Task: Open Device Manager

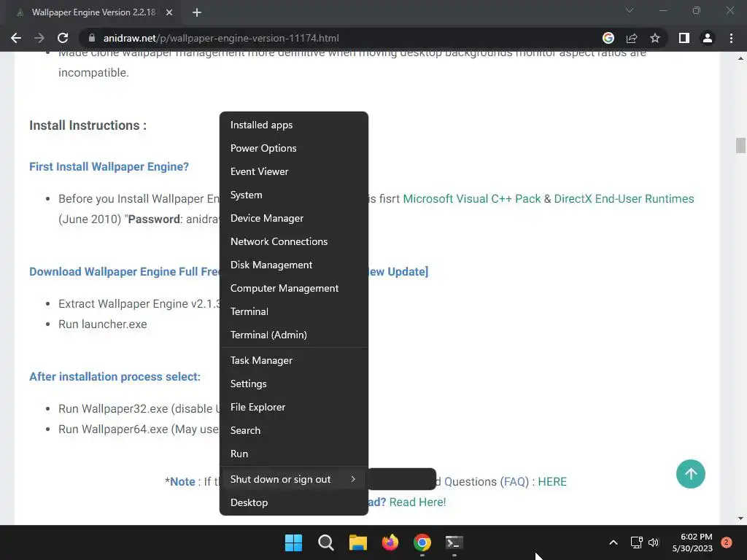Action: (294, 218)
